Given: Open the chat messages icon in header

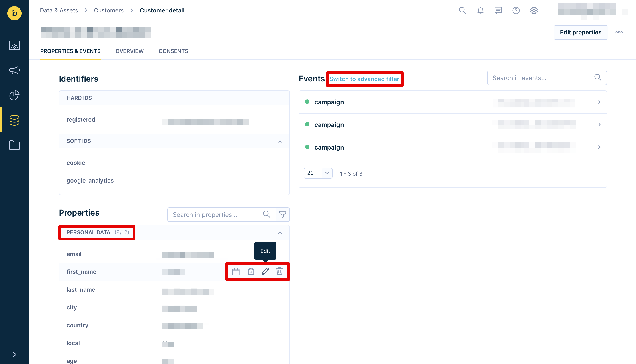Looking at the screenshot, I should [x=498, y=10].
